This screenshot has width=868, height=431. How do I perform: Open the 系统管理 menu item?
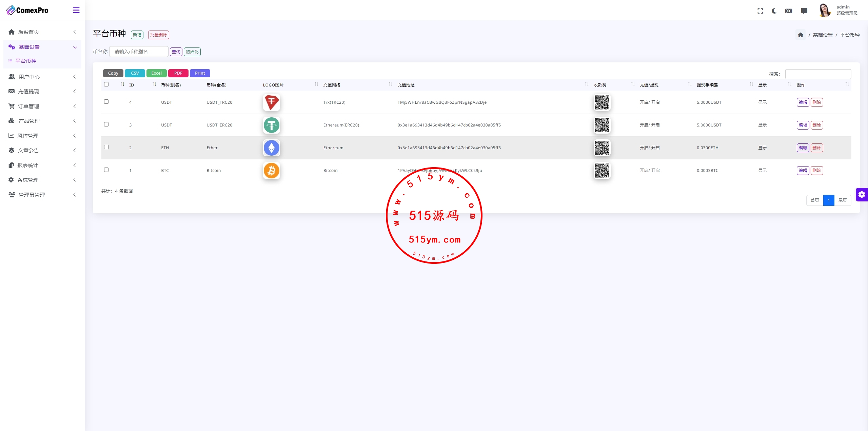tap(28, 180)
